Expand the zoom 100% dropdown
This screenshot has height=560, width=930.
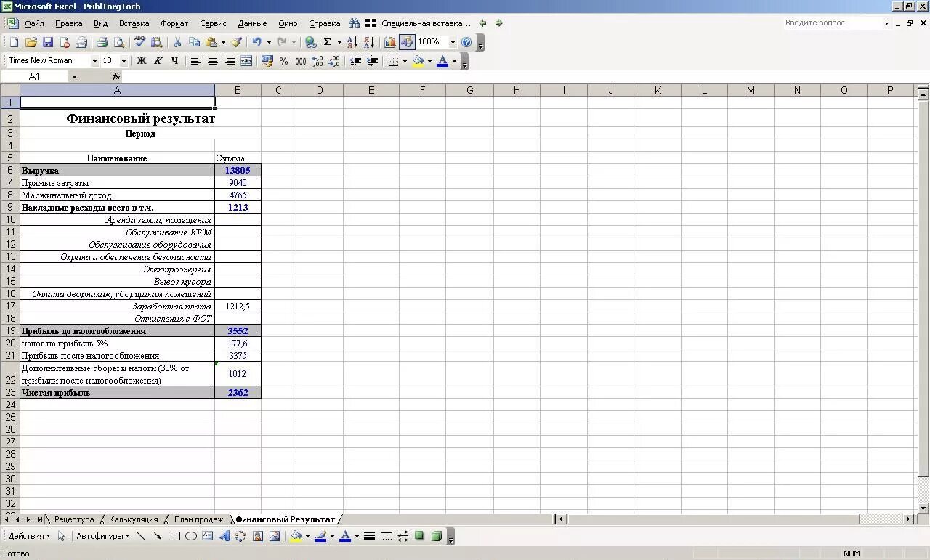point(453,42)
